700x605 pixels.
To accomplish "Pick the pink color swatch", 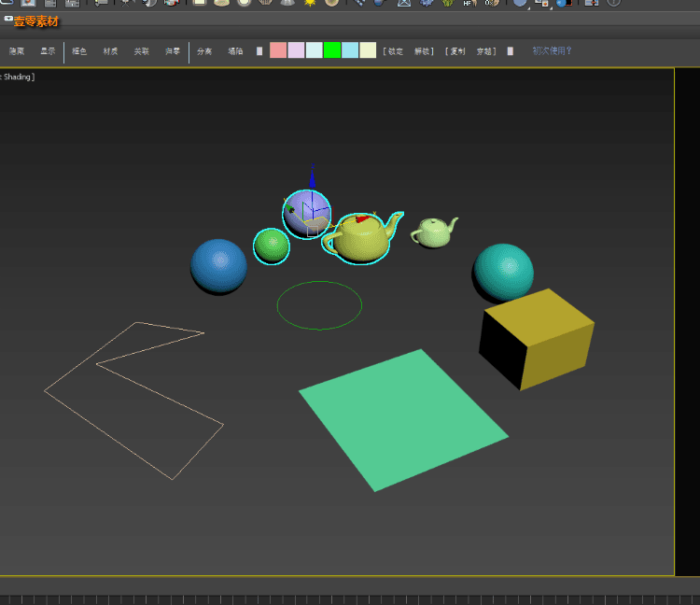I will [278, 50].
